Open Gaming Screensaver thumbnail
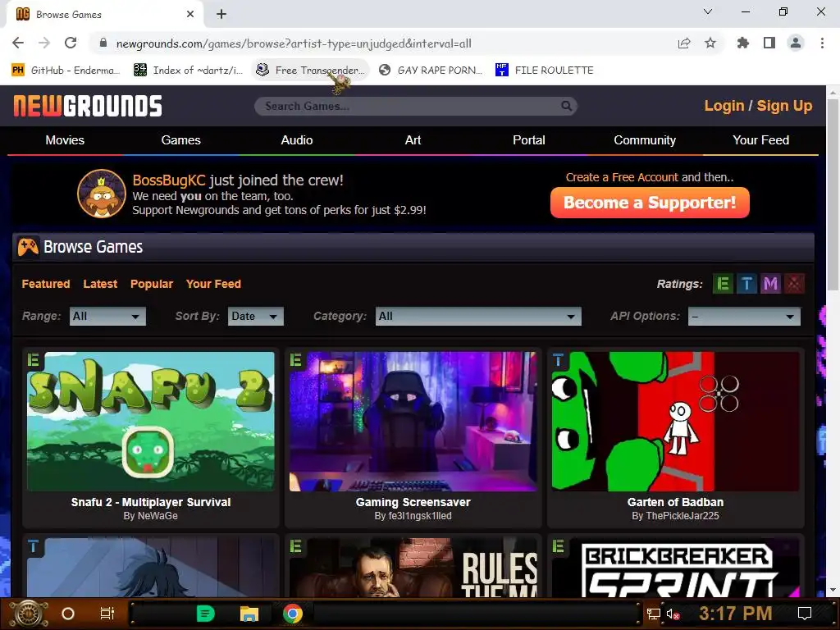The width and height of the screenshot is (840, 630). pos(413,421)
